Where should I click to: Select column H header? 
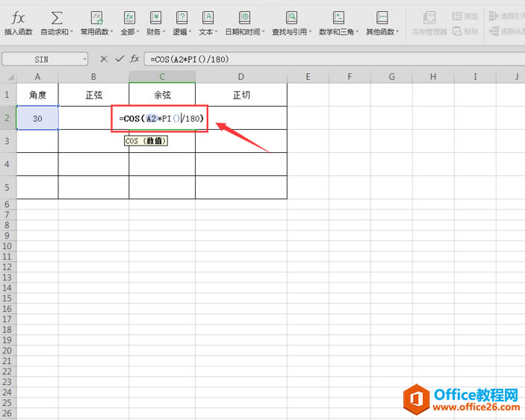(433, 77)
